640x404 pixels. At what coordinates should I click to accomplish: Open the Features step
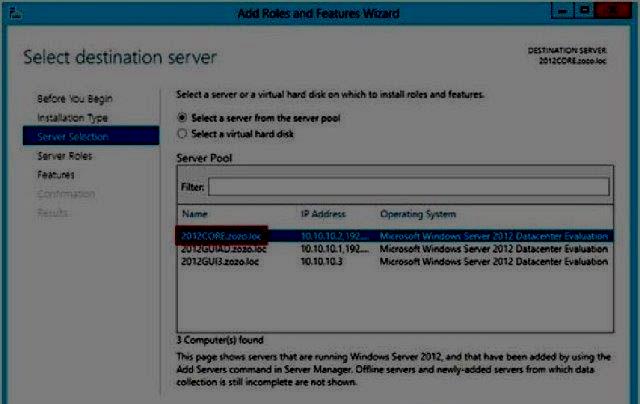56,175
